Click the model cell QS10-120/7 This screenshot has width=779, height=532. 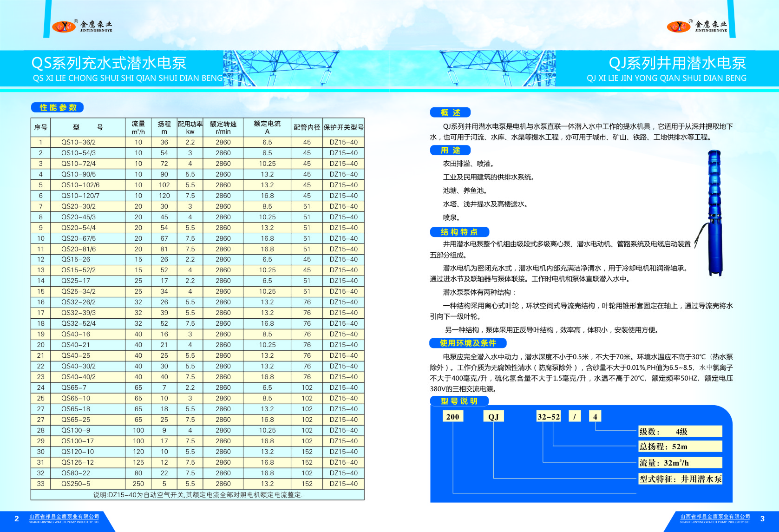point(88,196)
